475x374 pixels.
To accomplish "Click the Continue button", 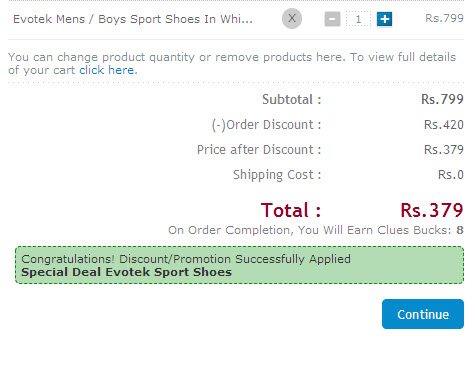I will 423,314.
